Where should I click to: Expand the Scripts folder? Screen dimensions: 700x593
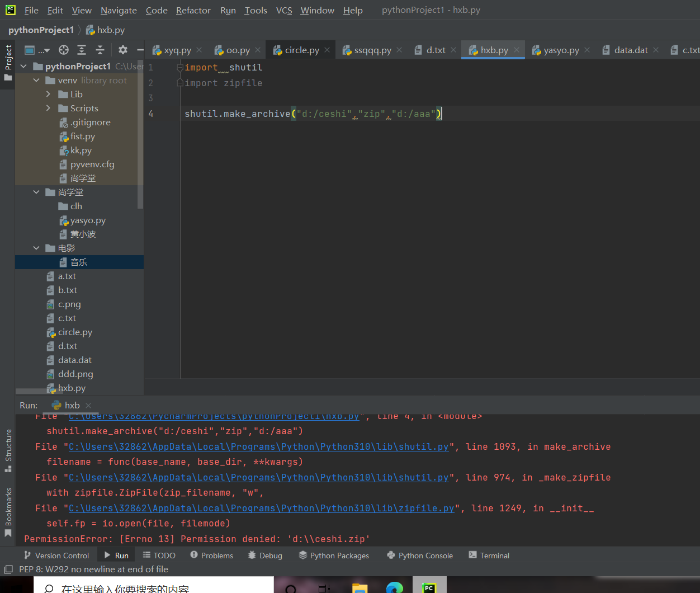coord(49,108)
